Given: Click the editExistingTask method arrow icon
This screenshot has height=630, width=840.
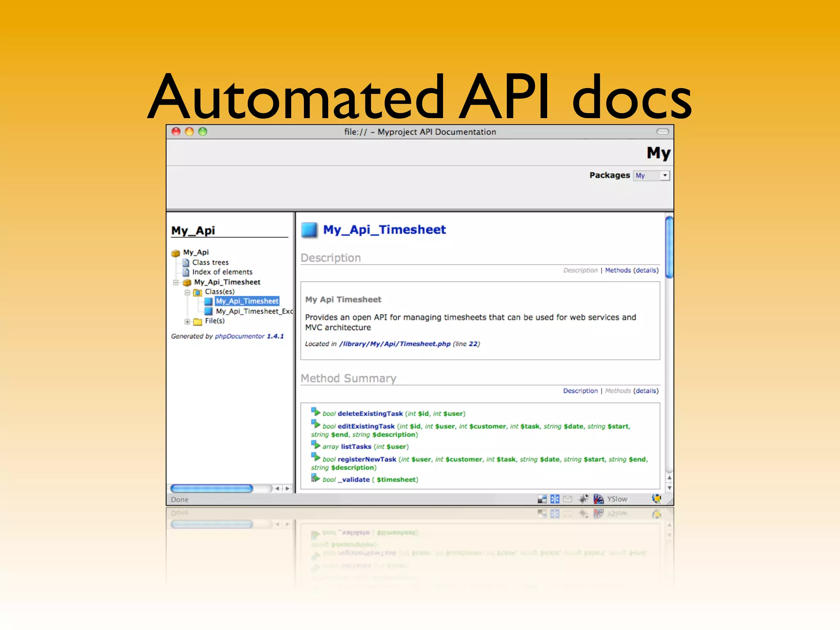Looking at the screenshot, I should tap(315, 424).
